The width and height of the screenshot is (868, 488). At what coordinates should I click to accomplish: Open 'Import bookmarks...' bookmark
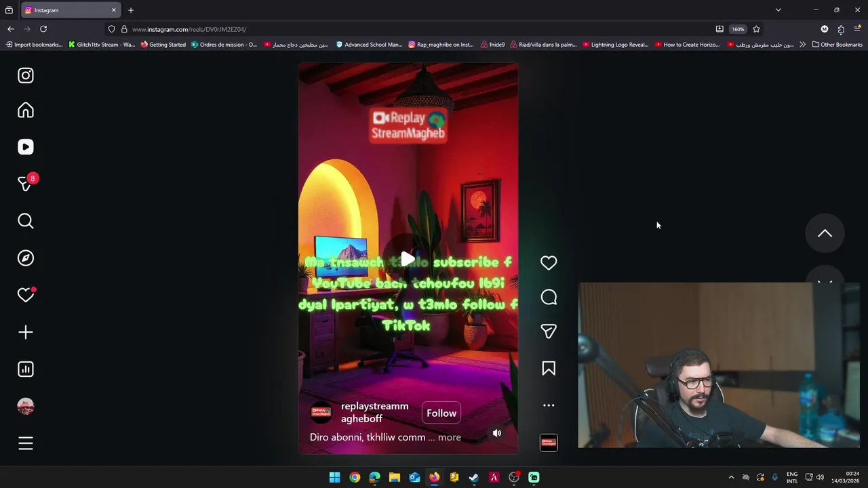pyautogui.click(x=34, y=45)
